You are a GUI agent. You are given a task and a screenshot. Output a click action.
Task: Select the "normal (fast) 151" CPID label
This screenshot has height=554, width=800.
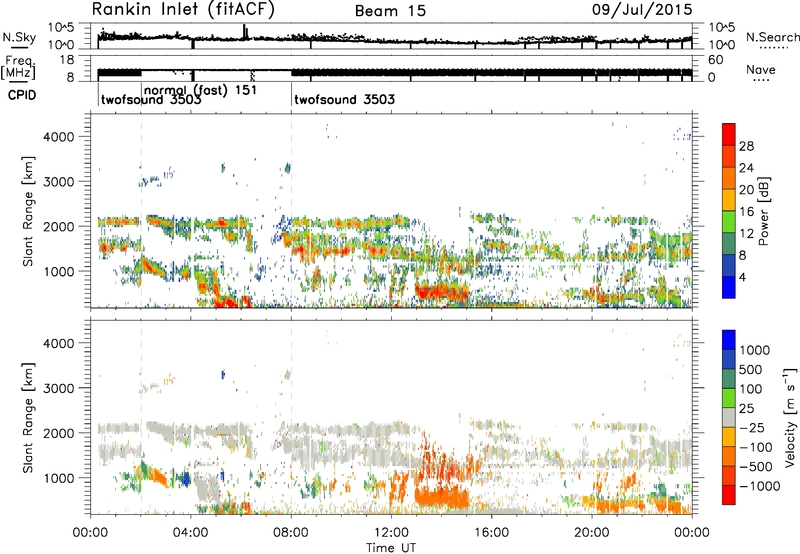[200, 90]
